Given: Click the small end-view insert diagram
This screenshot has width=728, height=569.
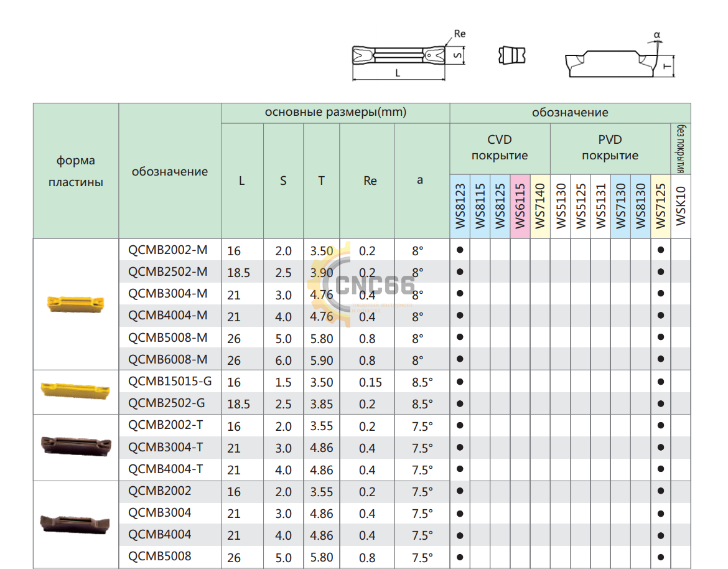Looking at the screenshot, I should pyautogui.click(x=511, y=55).
